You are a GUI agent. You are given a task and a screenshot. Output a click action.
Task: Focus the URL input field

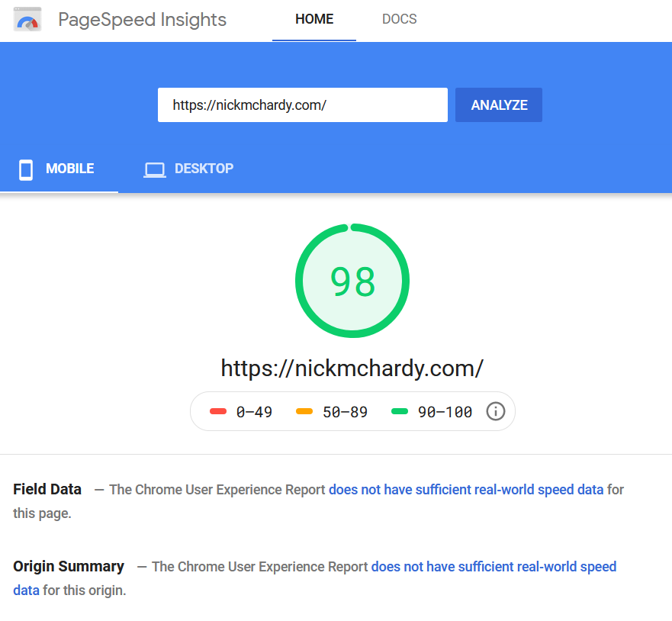303,105
